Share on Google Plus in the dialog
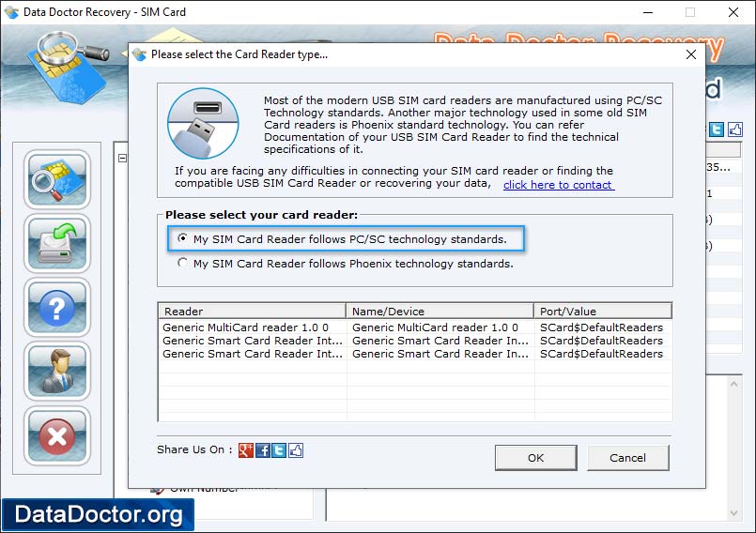 click(246, 450)
